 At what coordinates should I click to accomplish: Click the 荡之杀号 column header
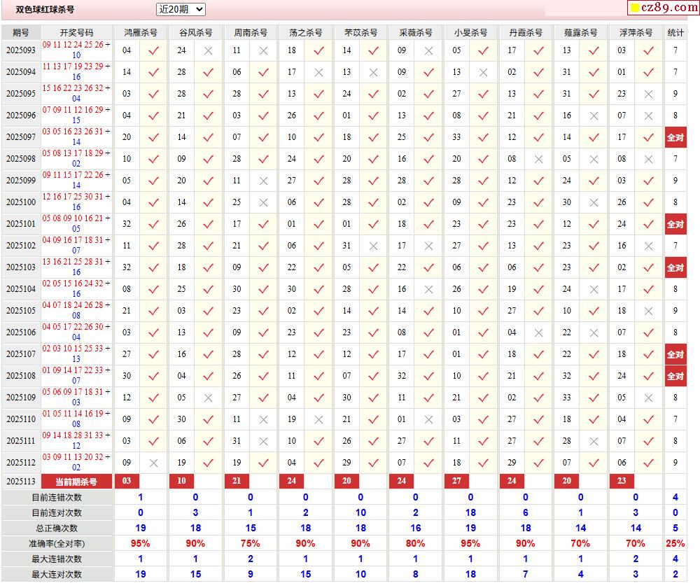[x=306, y=33]
